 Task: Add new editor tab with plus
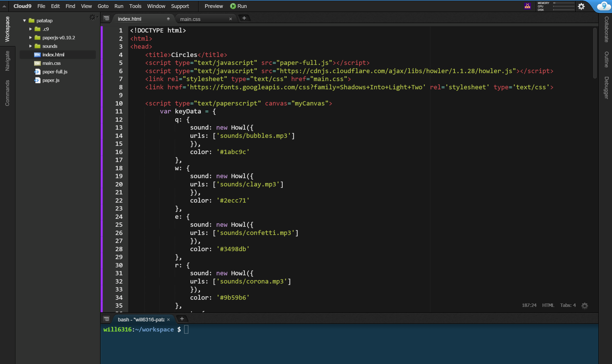click(244, 18)
